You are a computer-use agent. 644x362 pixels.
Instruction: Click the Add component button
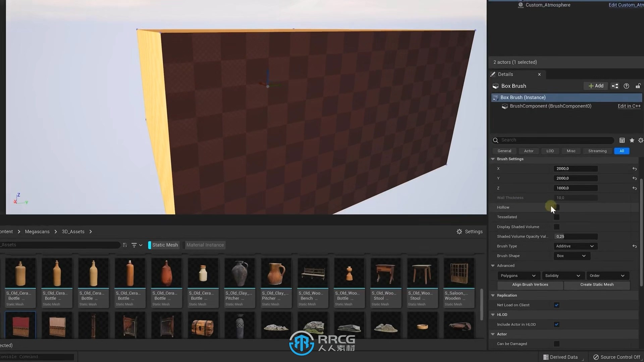596,85
